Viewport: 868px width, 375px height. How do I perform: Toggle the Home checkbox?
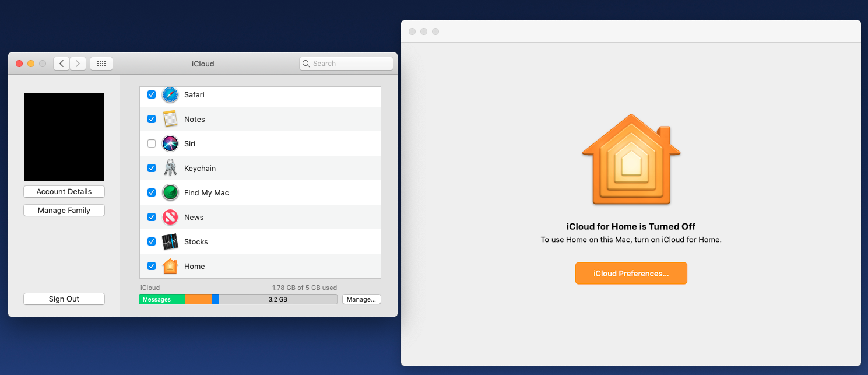point(152,266)
